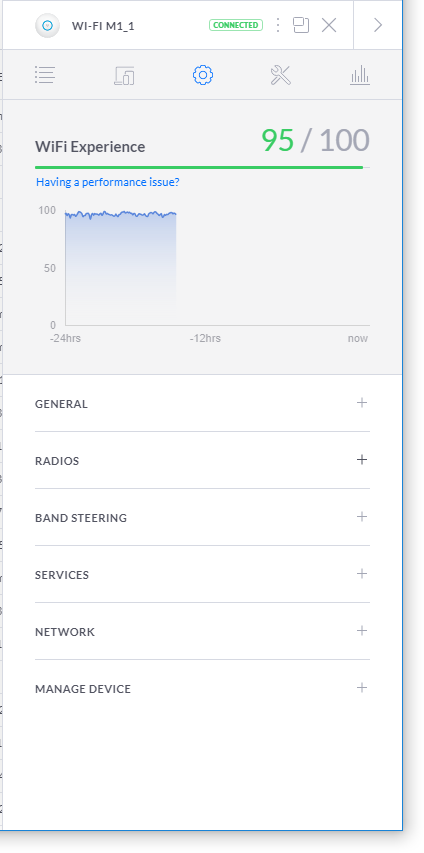Screen dimensions: 424x853
Task: Select the gear configuration tab icon
Action: click(203, 75)
